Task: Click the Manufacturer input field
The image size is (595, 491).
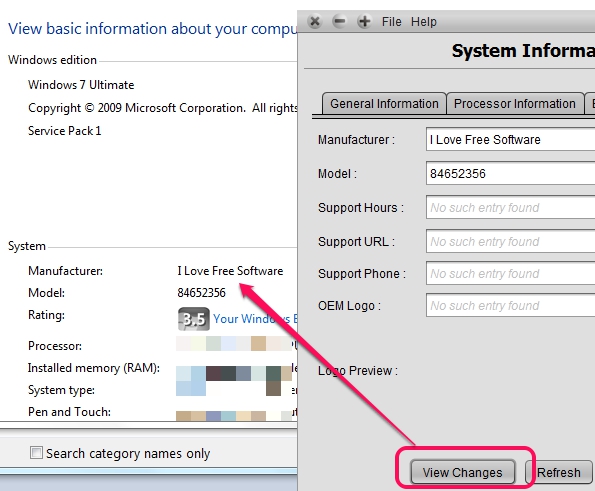Action: [x=510, y=139]
